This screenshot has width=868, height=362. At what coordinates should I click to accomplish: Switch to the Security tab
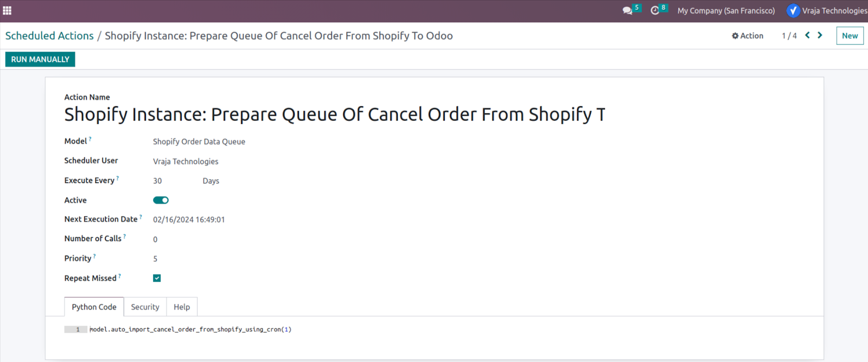pos(145,307)
